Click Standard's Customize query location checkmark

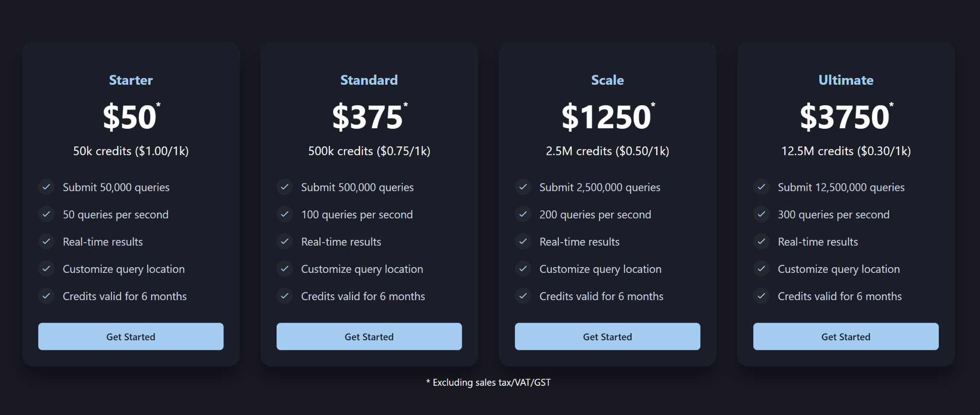tap(285, 269)
